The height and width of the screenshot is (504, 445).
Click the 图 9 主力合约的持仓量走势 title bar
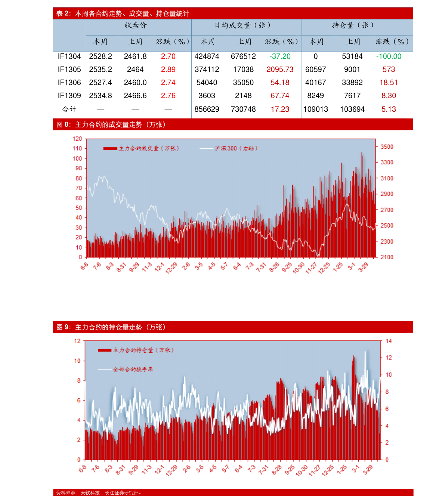111,327
